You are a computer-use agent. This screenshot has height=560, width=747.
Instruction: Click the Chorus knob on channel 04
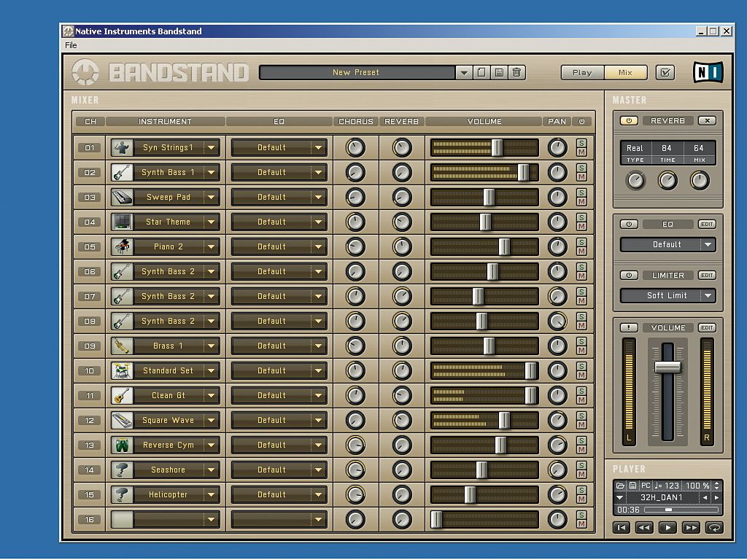point(355,222)
